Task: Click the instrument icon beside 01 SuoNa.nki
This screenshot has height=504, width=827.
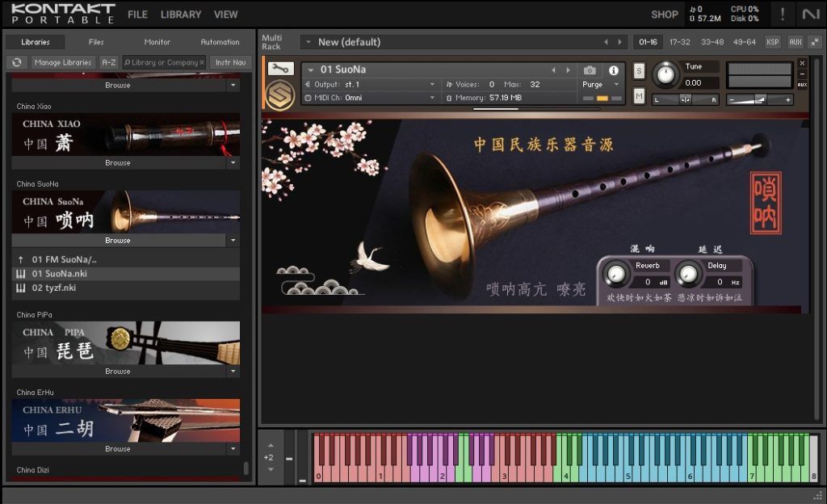Action: click(x=20, y=274)
